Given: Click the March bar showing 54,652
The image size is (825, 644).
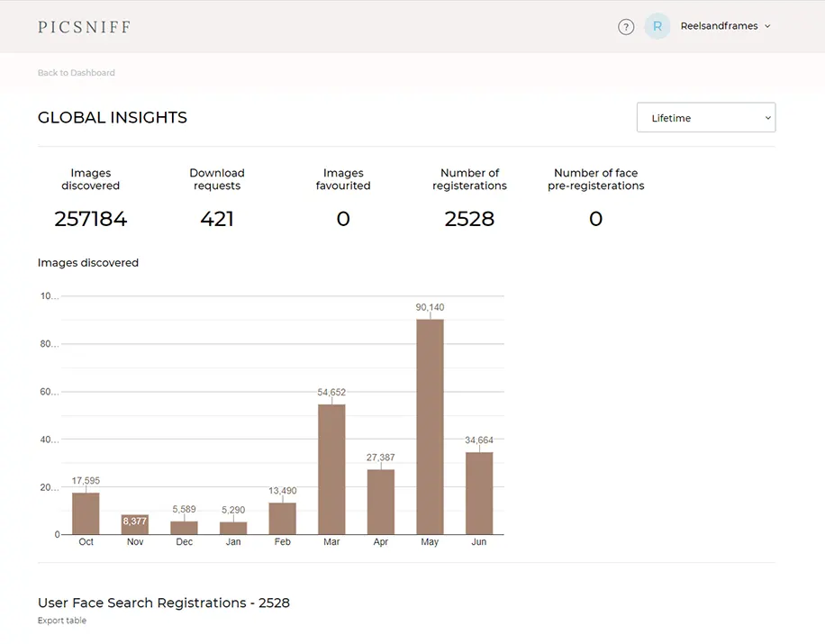Looking at the screenshot, I should coord(331,469).
